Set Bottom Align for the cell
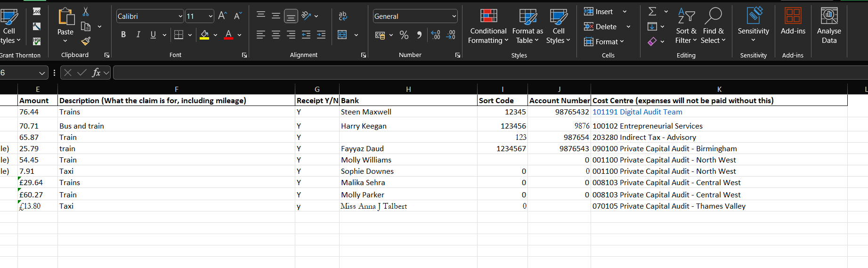This screenshot has width=868, height=268. (x=291, y=16)
